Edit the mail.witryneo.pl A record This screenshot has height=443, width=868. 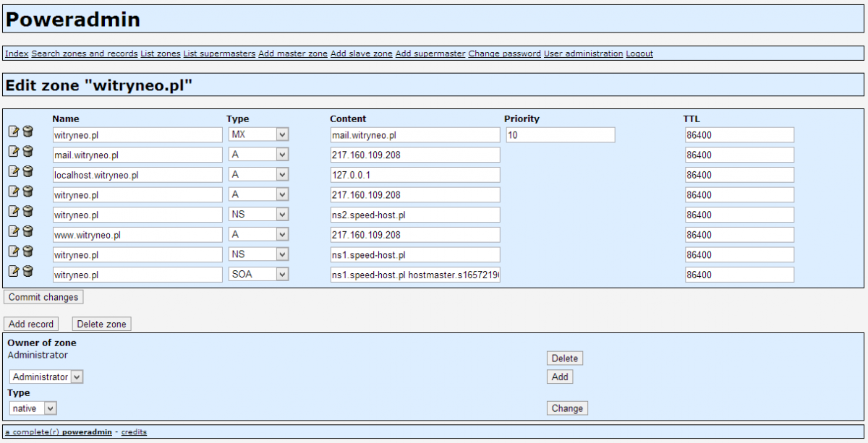tap(14, 151)
